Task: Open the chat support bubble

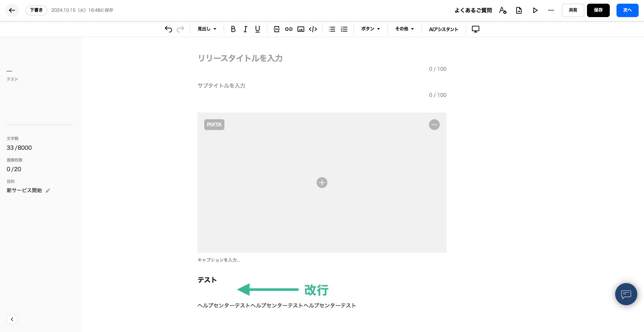Action: point(626,294)
